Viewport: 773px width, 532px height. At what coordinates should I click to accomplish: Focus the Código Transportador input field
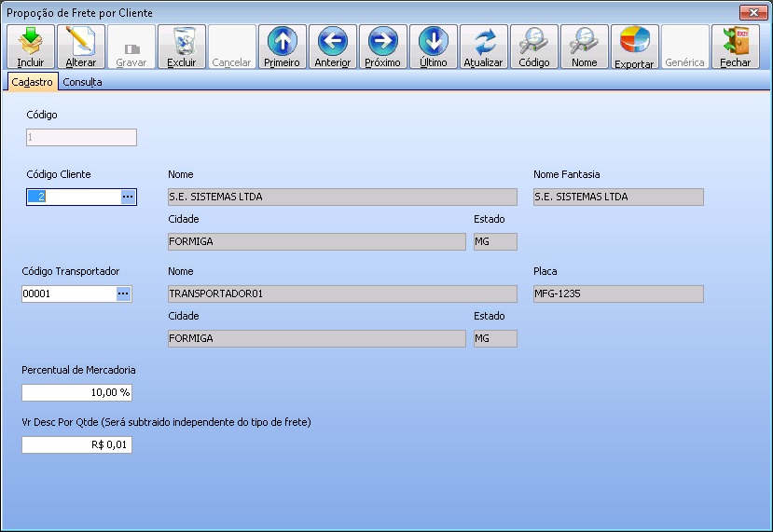tap(67, 293)
